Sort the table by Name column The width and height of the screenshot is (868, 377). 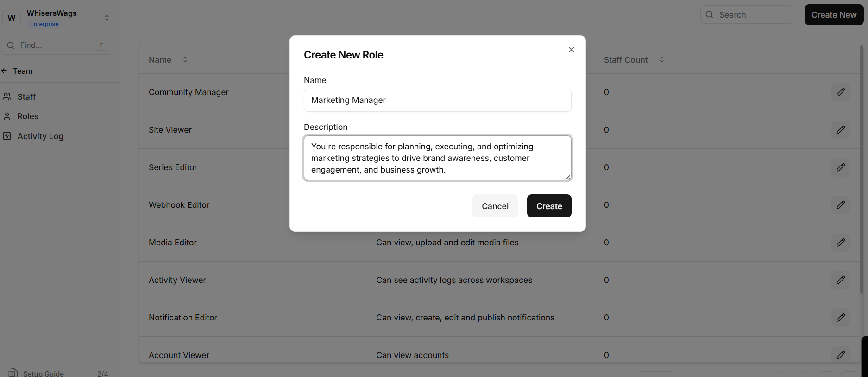185,59
